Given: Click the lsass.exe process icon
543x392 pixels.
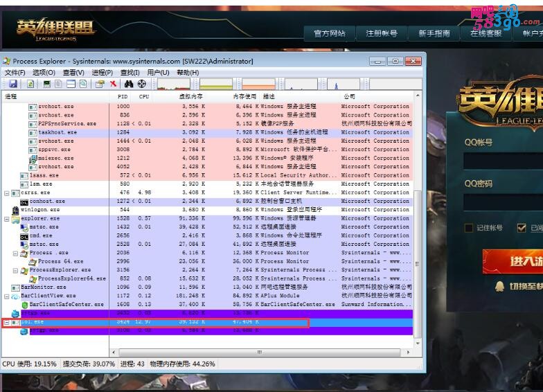Looking at the screenshot, I should 24,176.
